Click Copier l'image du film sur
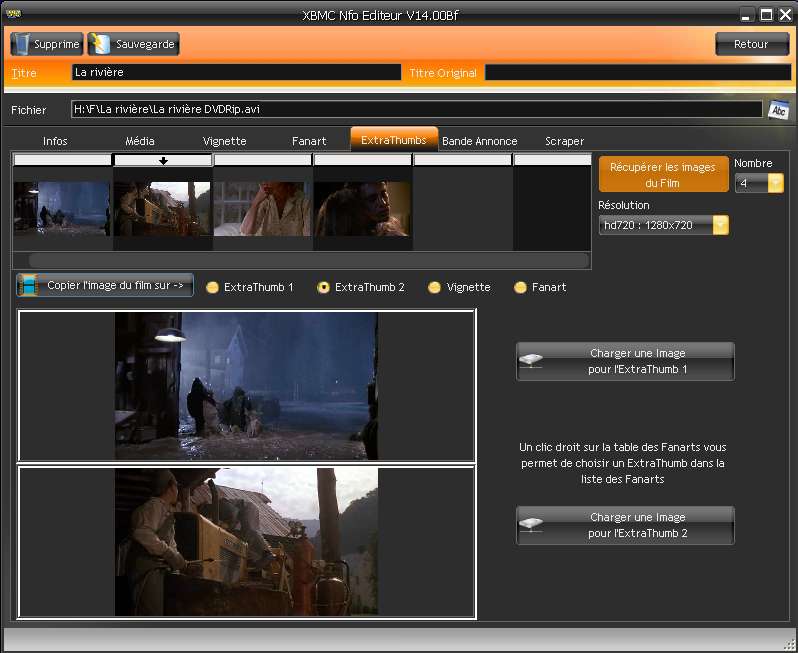Viewport: 798px width, 653px height. click(x=105, y=285)
